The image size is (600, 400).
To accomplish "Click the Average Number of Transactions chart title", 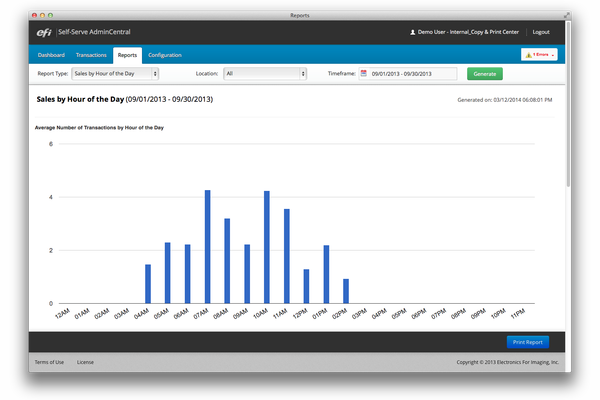I will [99, 127].
